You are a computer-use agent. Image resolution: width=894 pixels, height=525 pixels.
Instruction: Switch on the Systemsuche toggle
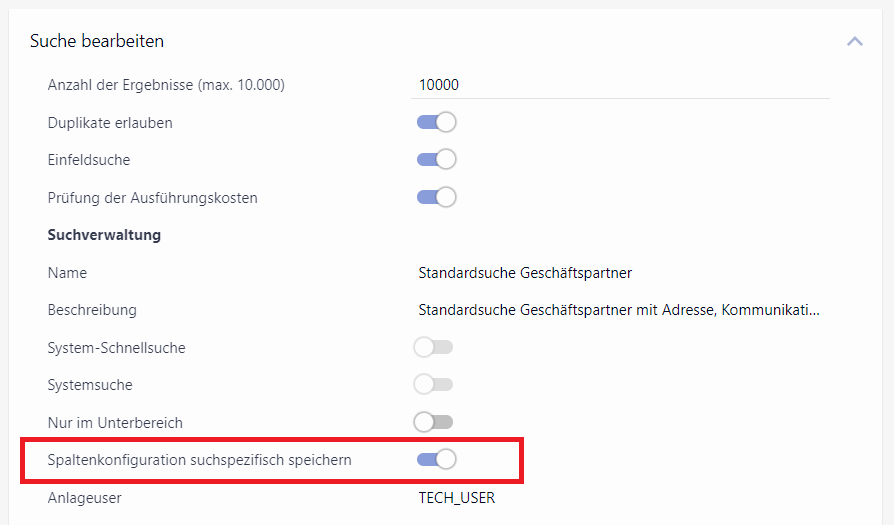(433, 385)
